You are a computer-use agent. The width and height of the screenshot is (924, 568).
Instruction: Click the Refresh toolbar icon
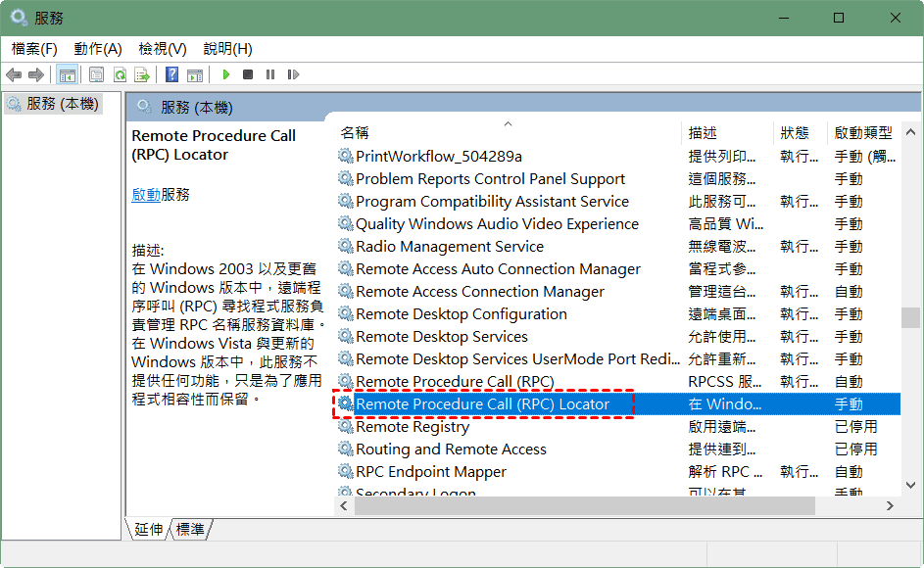[120, 74]
